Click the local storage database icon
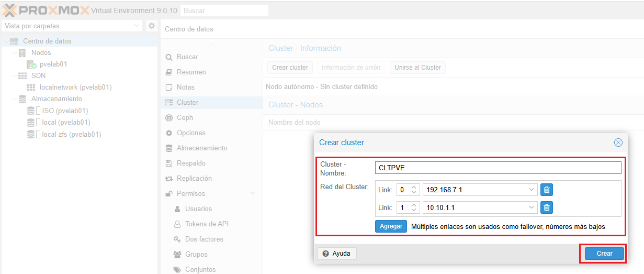 (x=31, y=122)
